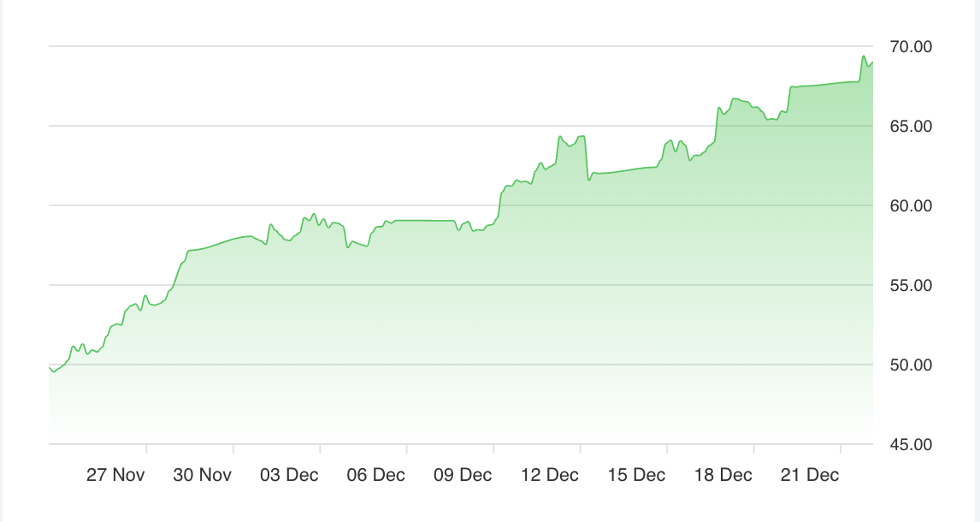Click the 09 Dec date label
Screen dimensions: 980x522
point(463,475)
